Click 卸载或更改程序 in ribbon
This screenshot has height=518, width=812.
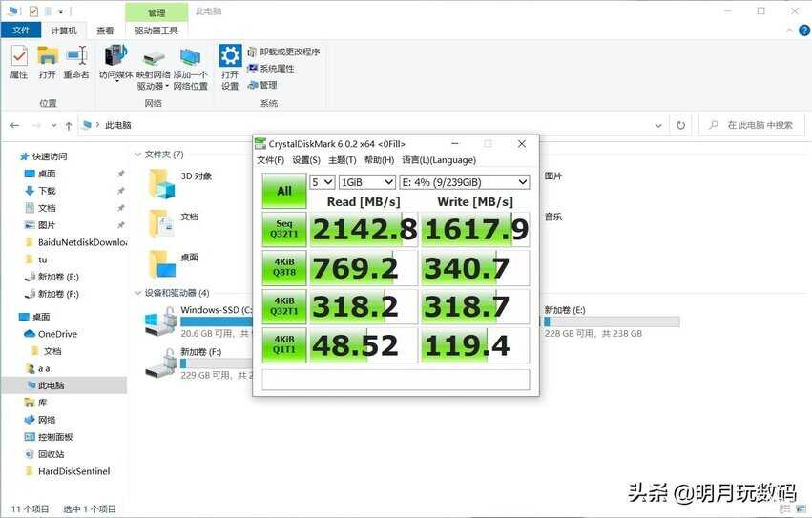pos(283,52)
